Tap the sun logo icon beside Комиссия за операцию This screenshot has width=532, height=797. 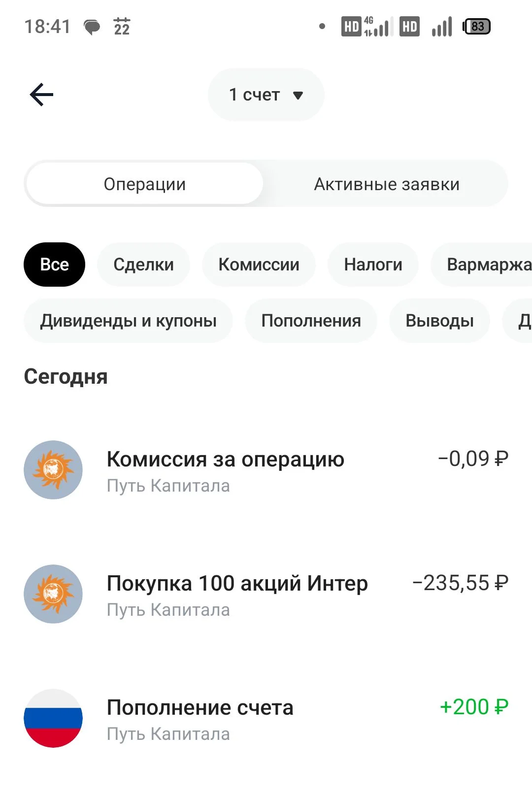(x=53, y=470)
